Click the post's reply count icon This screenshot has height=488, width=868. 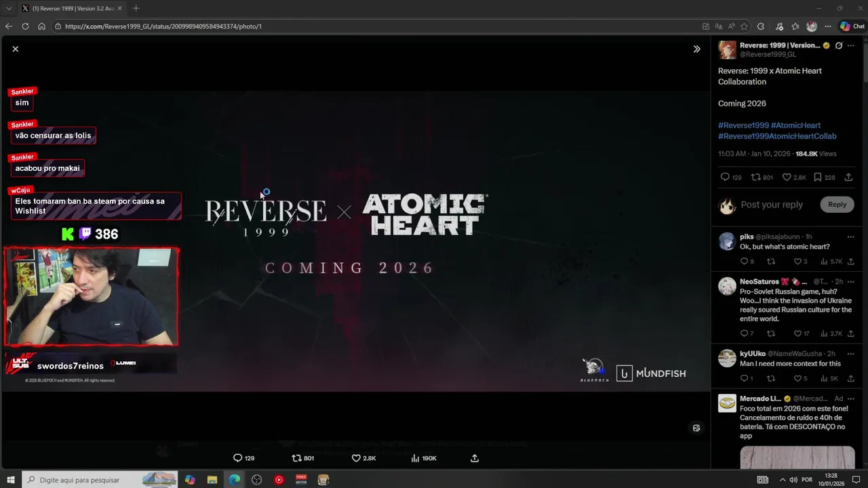click(x=725, y=177)
